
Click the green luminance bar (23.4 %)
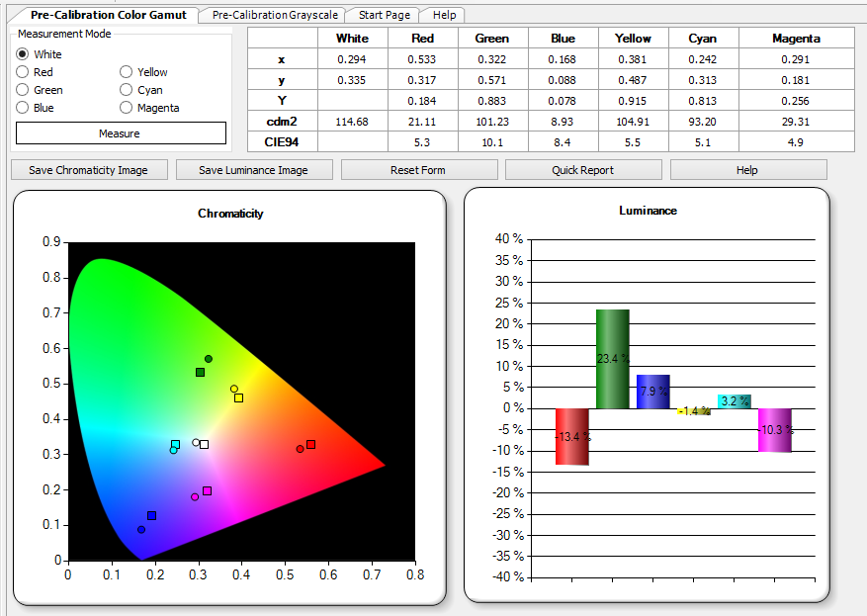click(613, 359)
